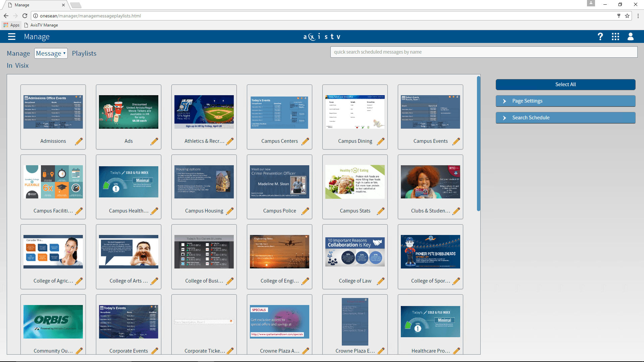Select the Campus Housing playlist thumbnail
This screenshot has height=362, width=644.
204,182
